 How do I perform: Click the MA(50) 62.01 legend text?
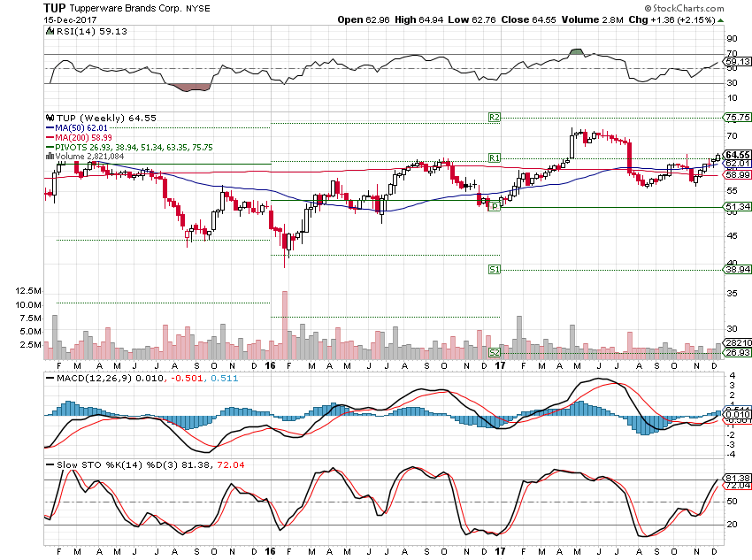click(81, 128)
